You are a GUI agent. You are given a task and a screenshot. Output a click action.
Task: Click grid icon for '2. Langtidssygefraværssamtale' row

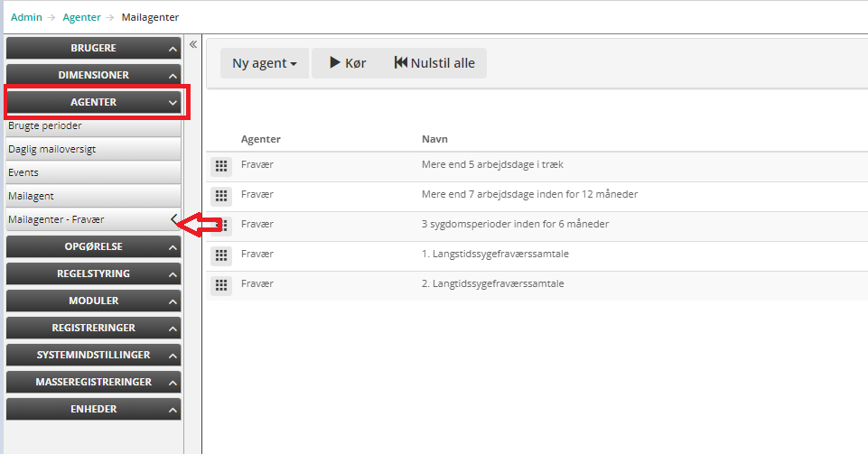click(x=220, y=285)
